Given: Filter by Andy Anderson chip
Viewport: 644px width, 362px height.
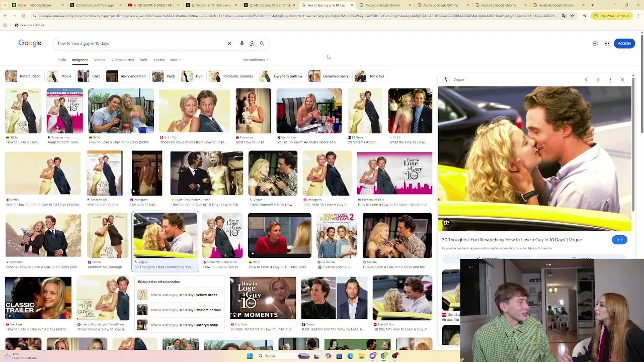Looking at the screenshot, I should point(127,76).
